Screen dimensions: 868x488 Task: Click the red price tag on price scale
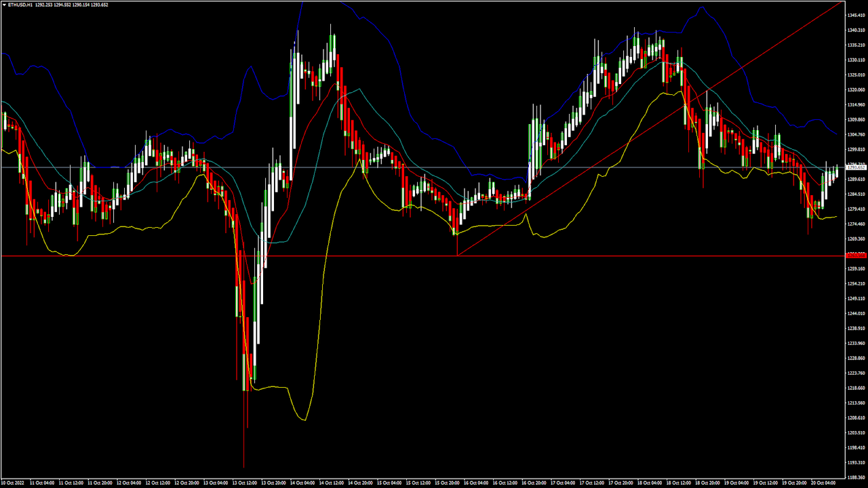coord(856,256)
